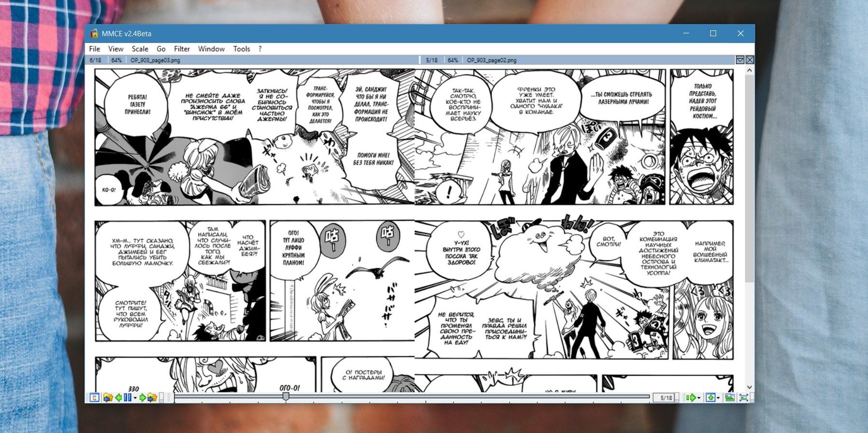This screenshot has height=433, width=868.
Task: Open the Filter menu
Action: (182, 49)
